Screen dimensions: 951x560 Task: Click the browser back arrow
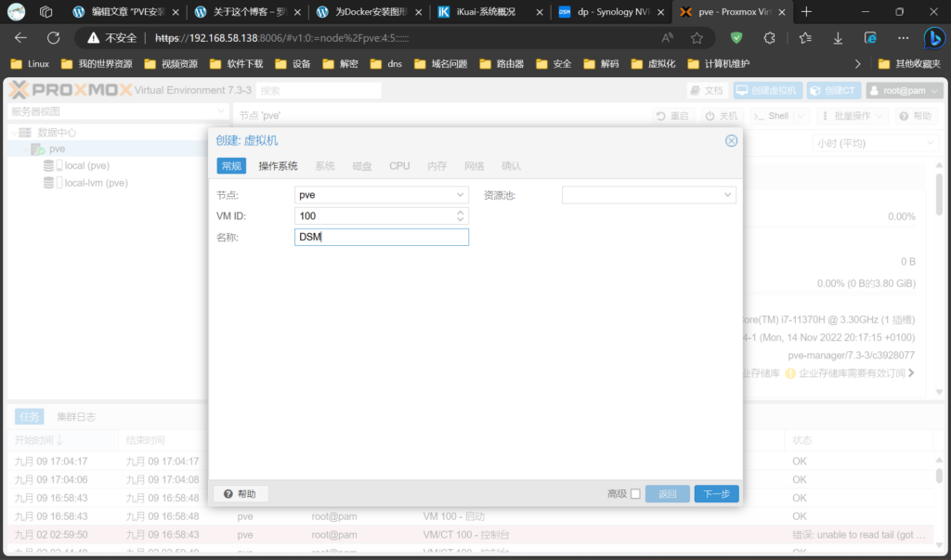coord(20,38)
